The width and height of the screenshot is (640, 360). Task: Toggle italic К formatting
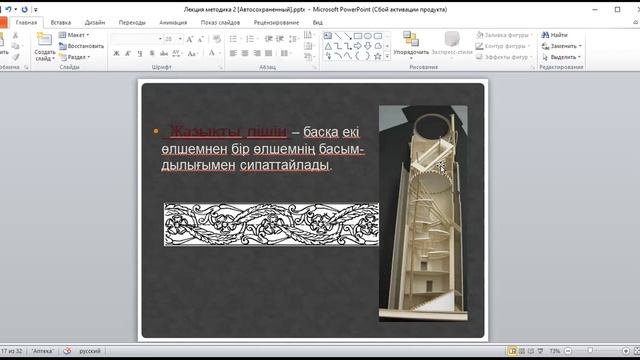(x=128, y=53)
